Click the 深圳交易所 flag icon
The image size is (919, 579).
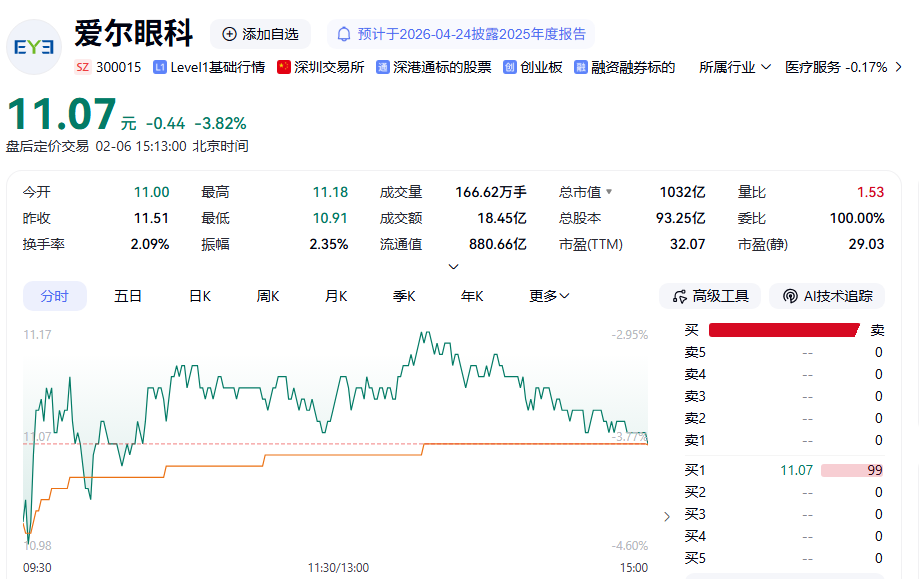click(284, 67)
